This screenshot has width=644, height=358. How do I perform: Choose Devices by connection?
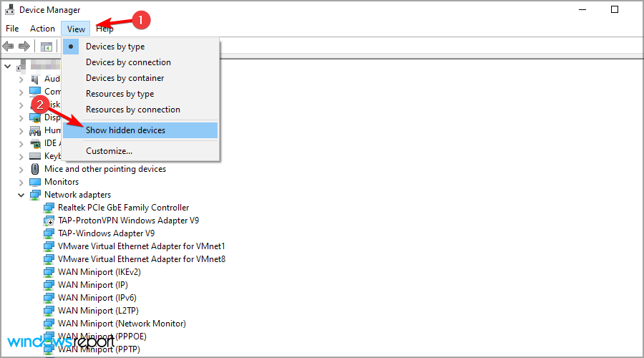point(141,62)
